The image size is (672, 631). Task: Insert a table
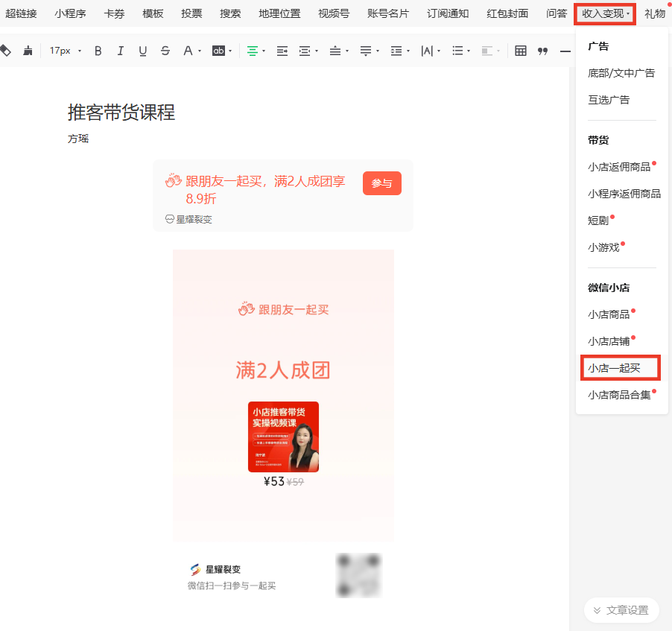point(521,51)
